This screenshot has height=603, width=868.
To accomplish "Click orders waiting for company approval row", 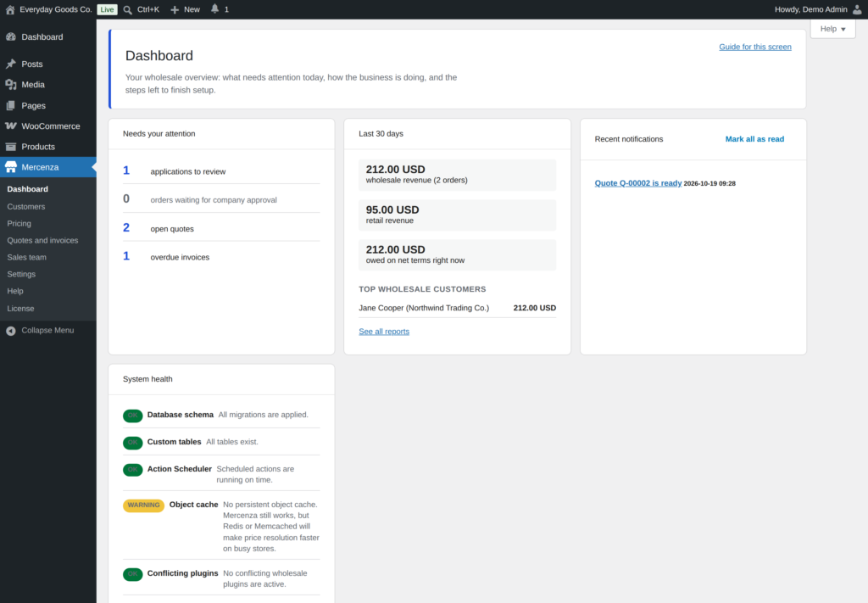I will pos(221,199).
